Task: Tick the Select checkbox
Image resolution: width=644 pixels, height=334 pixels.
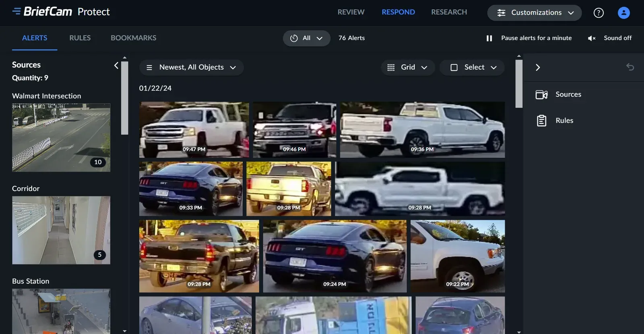Action: point(454,68)
